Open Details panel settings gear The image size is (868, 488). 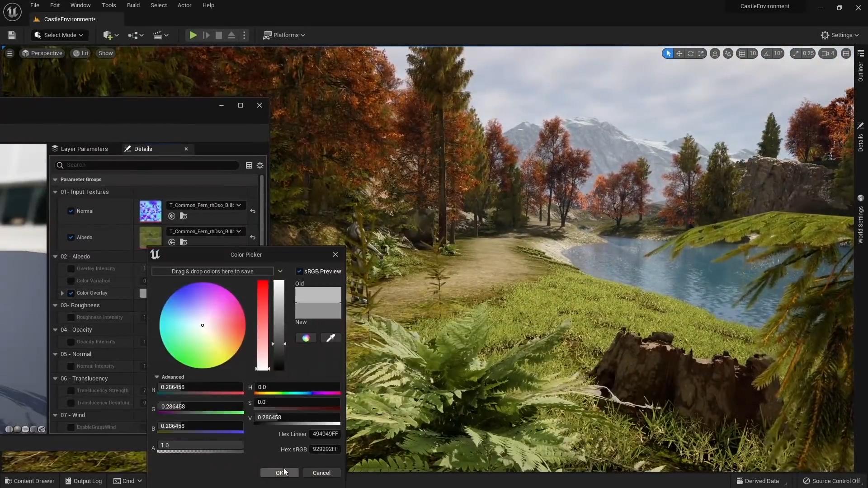(x=260, y=165)
